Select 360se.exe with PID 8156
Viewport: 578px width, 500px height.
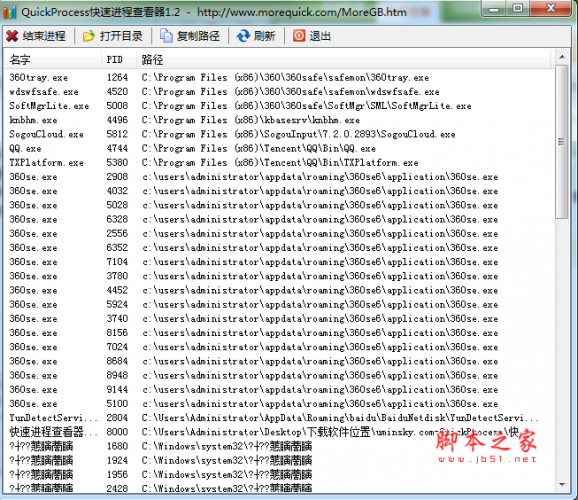coord(279,333)
